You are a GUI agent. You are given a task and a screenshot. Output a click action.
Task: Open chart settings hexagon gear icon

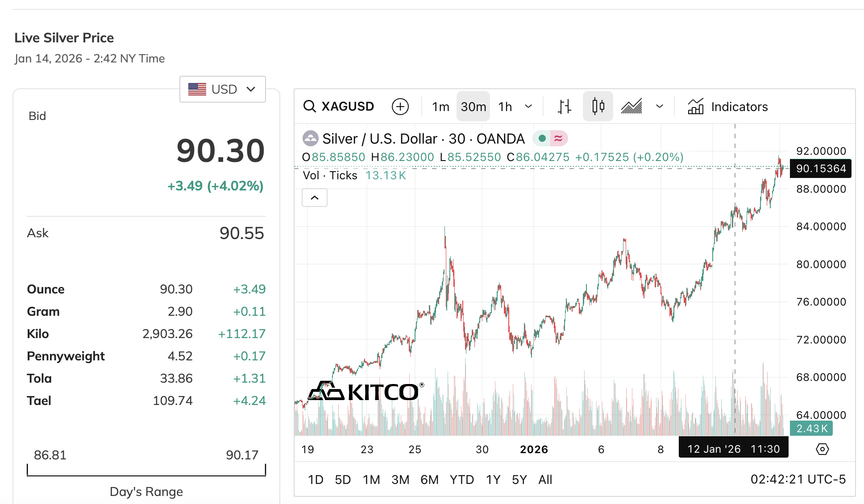tap(822, 449)
